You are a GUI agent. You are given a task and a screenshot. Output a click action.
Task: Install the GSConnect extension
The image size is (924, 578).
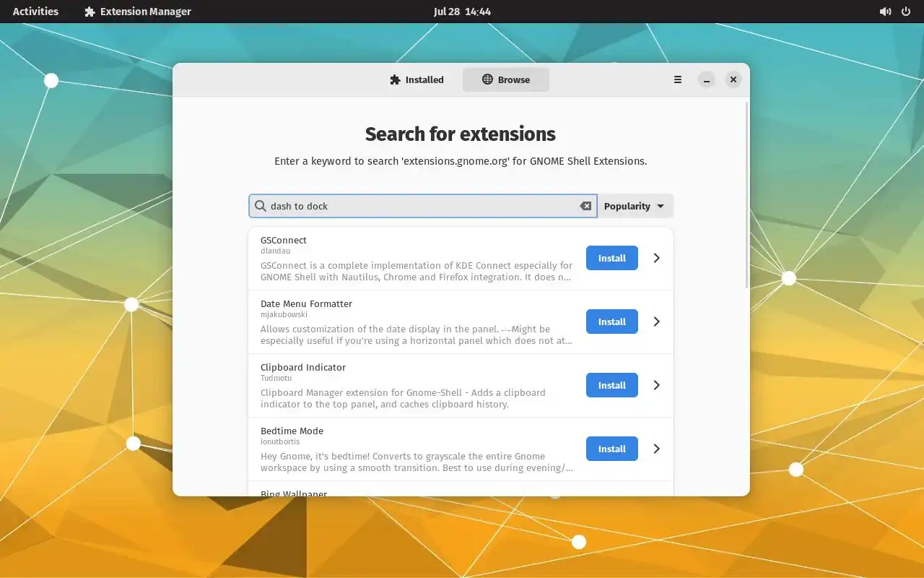coord(612,258)
